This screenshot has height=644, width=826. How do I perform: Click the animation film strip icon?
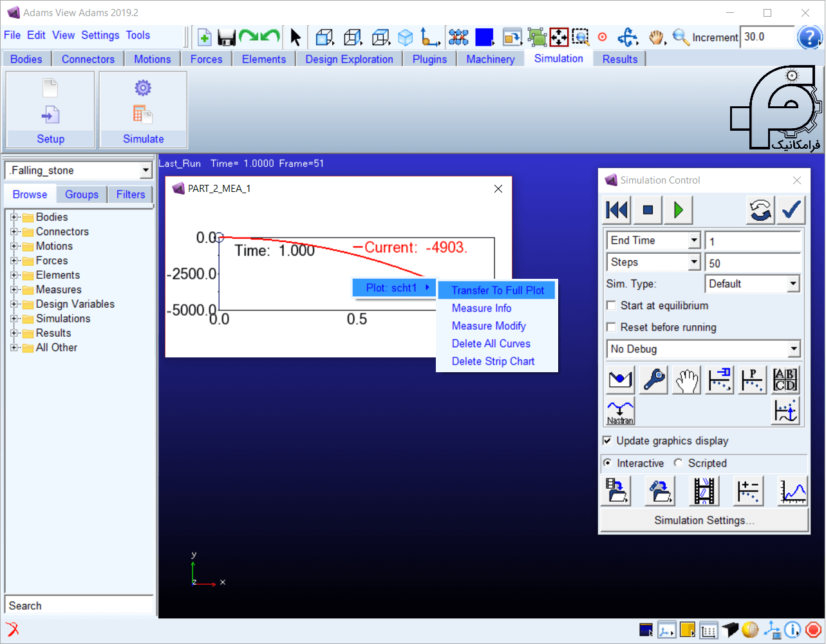tap(704, 491)
